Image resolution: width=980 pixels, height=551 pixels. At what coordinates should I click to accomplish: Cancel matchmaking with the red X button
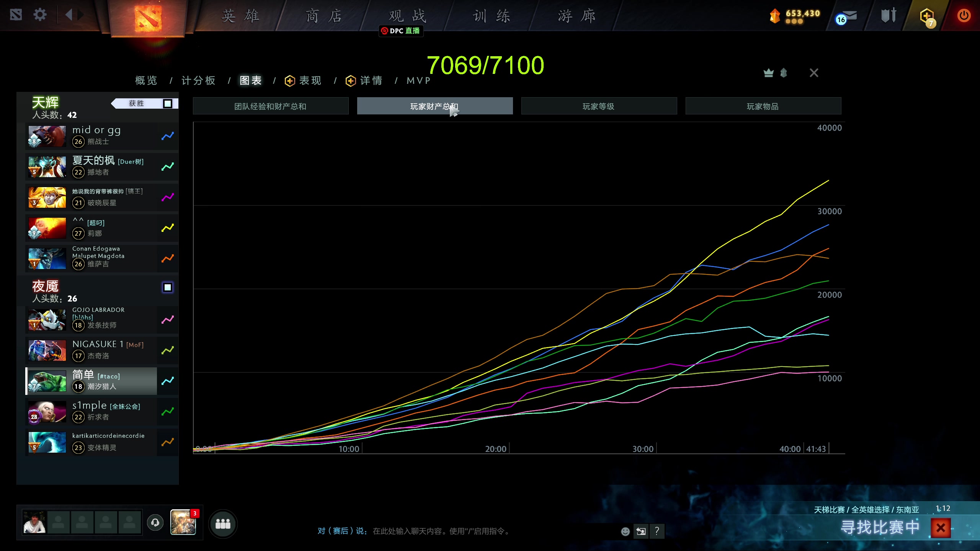pyautogui.click(x=941, y=528)
